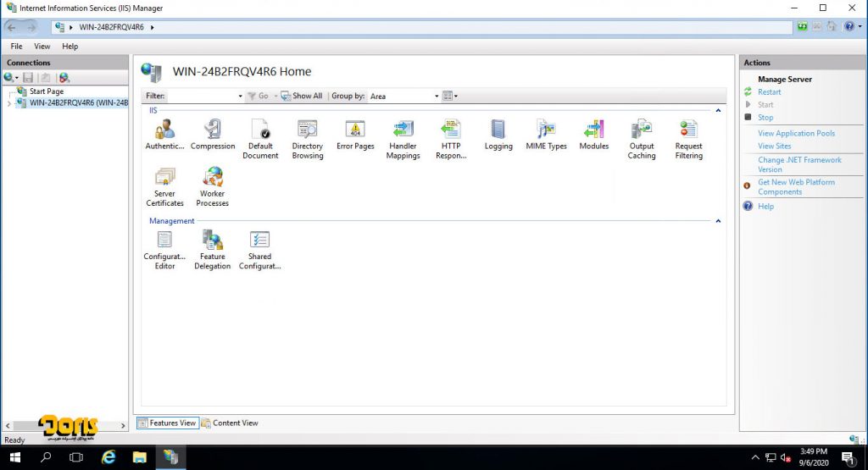Image resolution: width=868 pixels, height=470 pixels.
Task: Click the Go filter button
Action: click(258, 97)
